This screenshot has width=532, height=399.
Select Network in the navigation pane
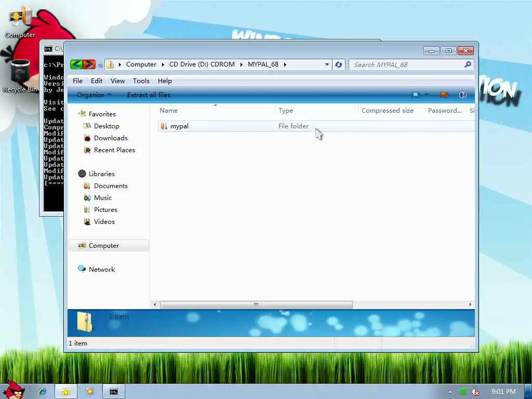[102, 270]
